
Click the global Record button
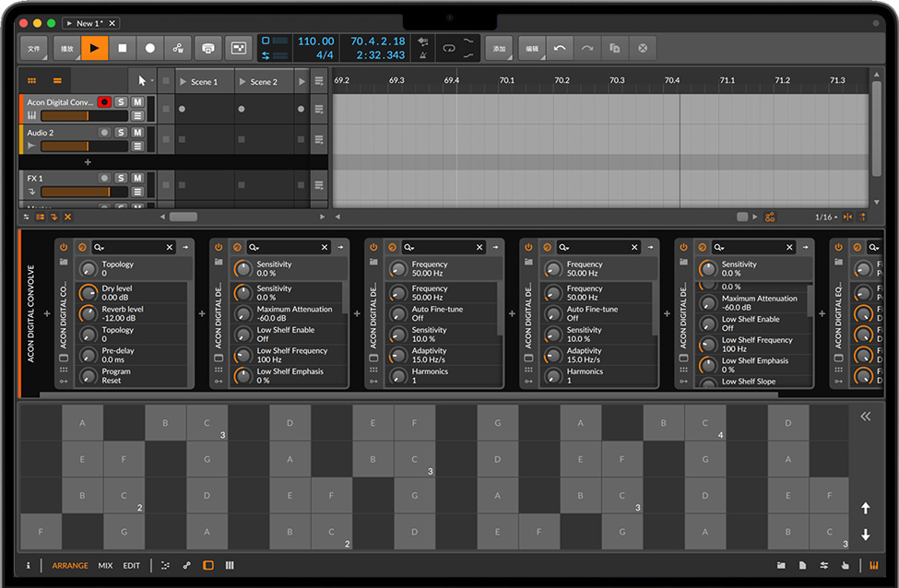click(149, 48)
